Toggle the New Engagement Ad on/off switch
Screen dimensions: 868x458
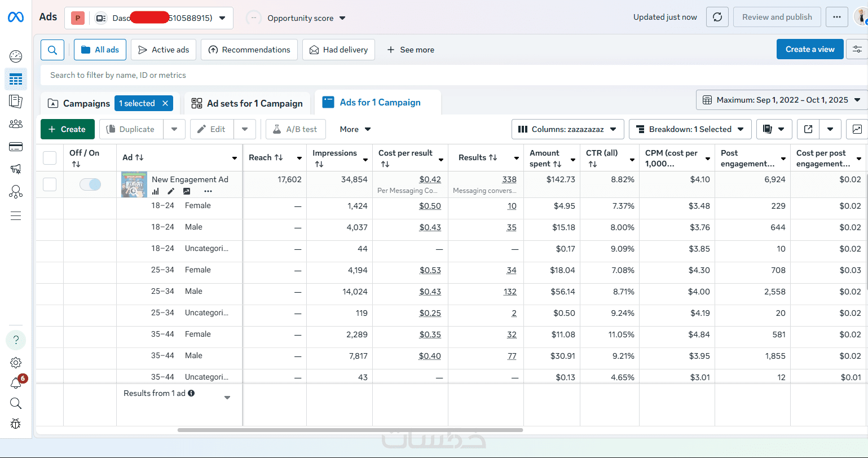click(90, 184)
